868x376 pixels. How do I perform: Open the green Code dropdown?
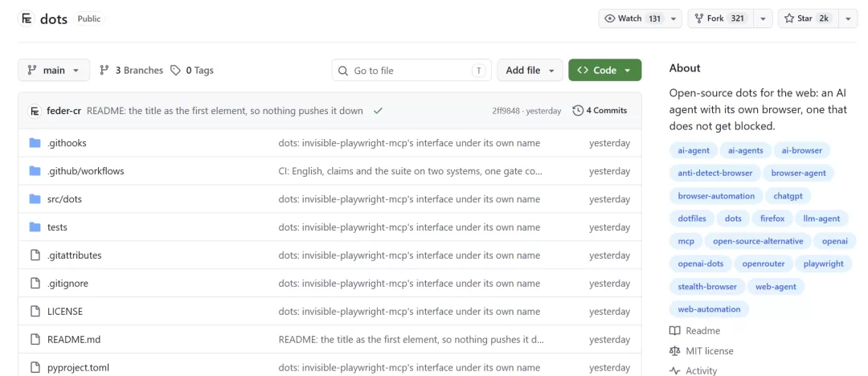pyautogui.click(x=605, y=71)
